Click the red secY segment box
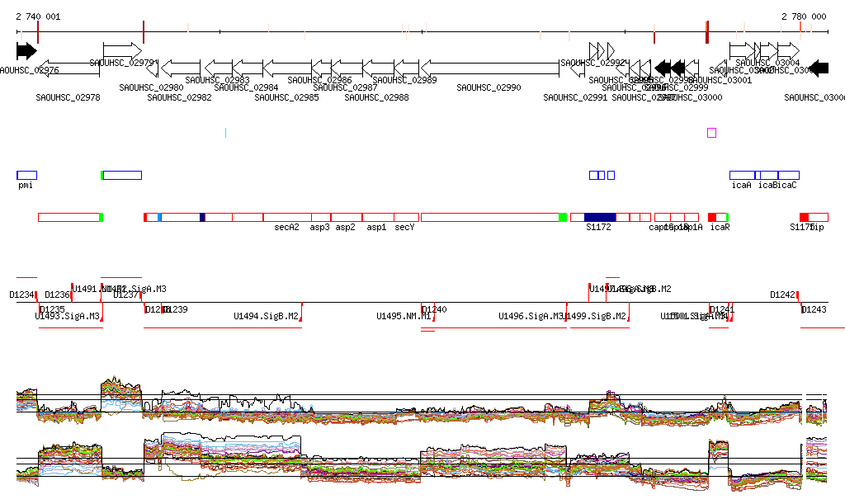845x504 pixels. (406, 218)
